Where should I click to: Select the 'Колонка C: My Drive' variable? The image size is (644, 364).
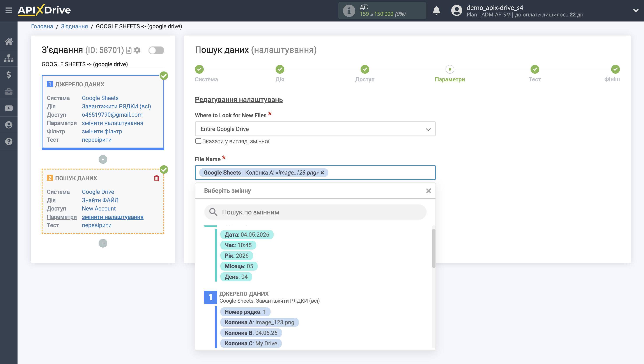[x=251, y=343]
